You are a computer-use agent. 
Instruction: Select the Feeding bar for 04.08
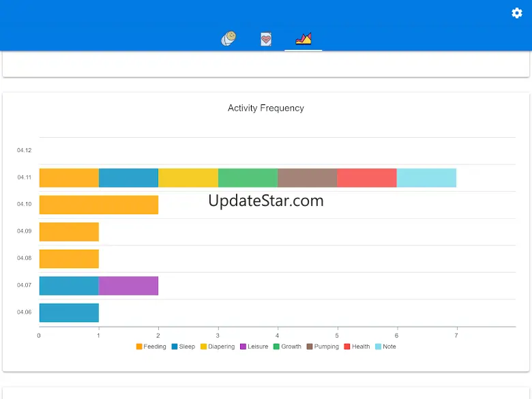69,259
